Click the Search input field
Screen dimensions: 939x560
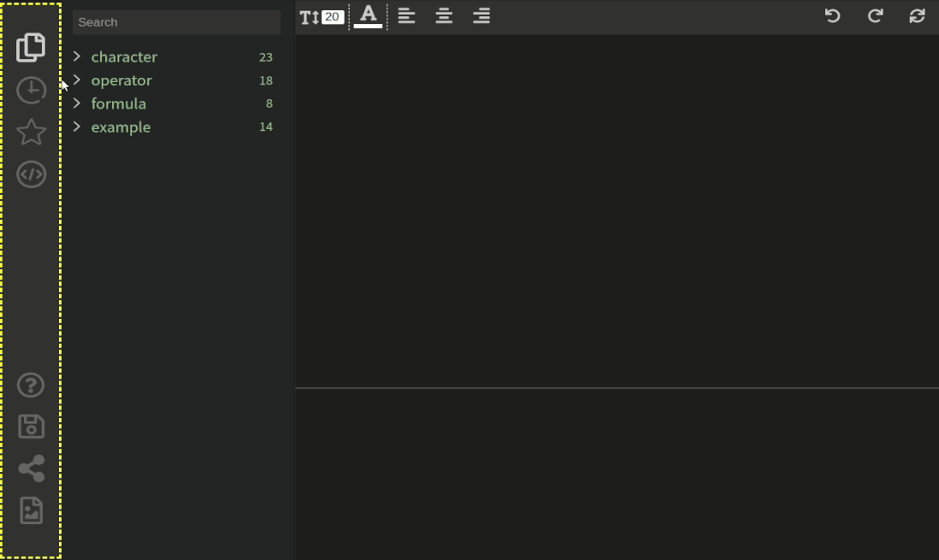pos(176,22)
